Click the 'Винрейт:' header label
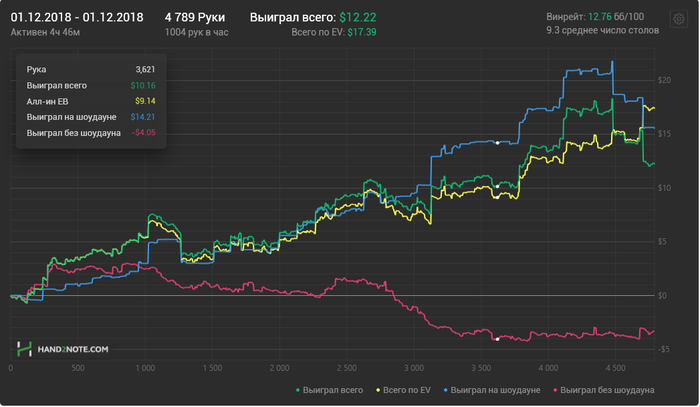 pos(566,17)
